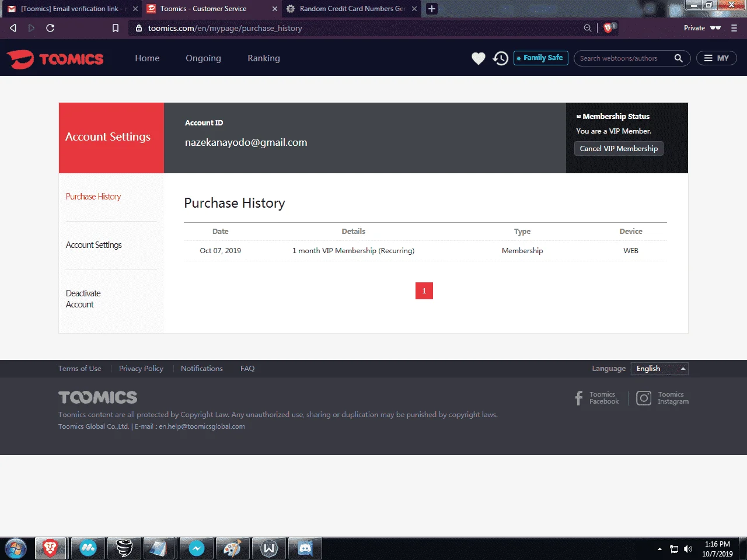Click the Toomics footer logo
Image resolution: width=747 pixels, height=560 pixels.
click(97, 397)
